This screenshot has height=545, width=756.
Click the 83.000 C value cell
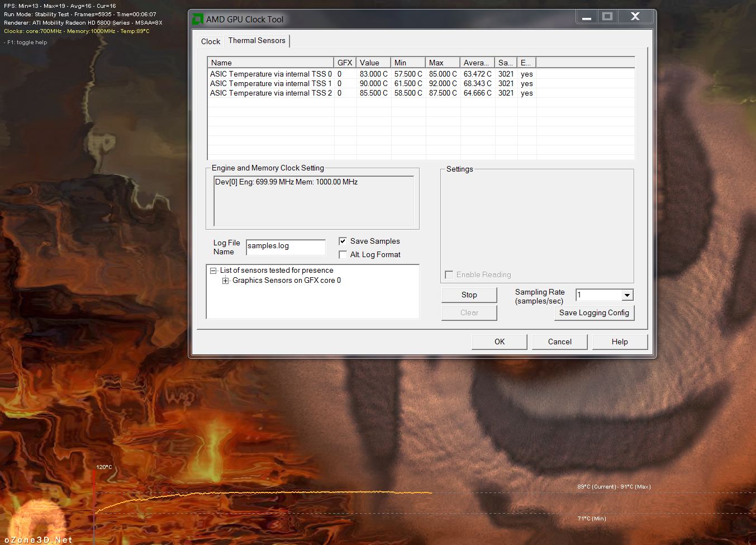tap(373, 74)
